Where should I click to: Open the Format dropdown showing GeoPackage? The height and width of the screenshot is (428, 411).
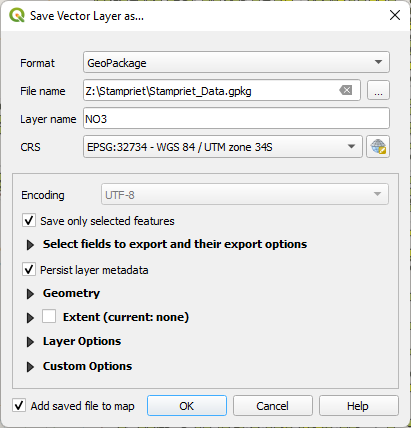[236, 62]
